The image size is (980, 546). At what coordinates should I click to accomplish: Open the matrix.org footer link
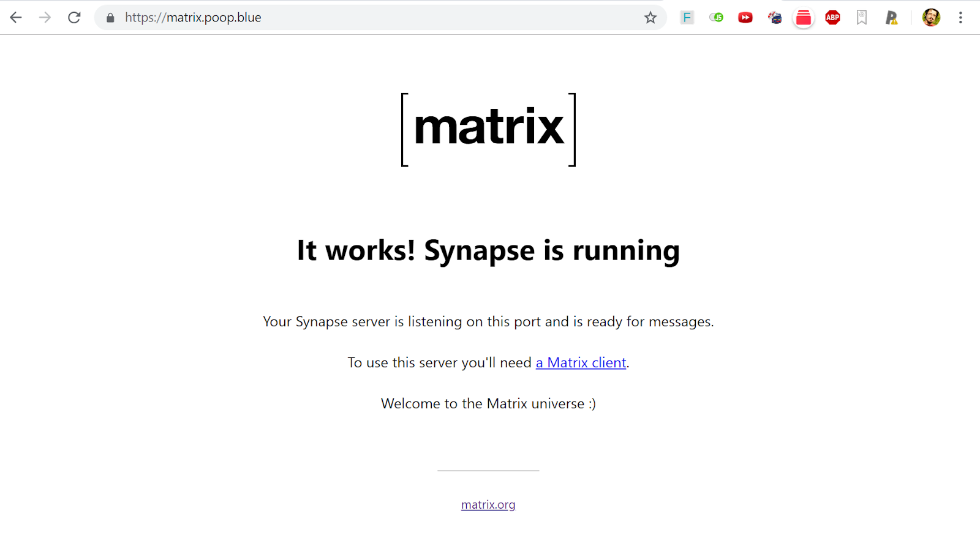[x=488, y=505]
